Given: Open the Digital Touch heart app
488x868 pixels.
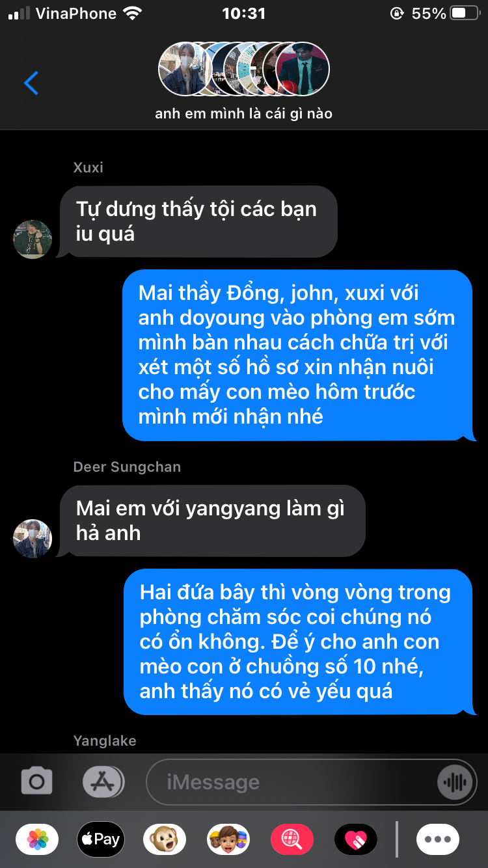Looking at the screenshot, I should pos(356,839).
